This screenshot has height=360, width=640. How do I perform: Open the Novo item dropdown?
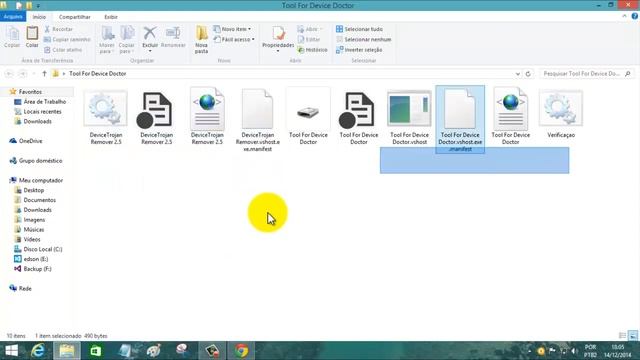(232, 29)
